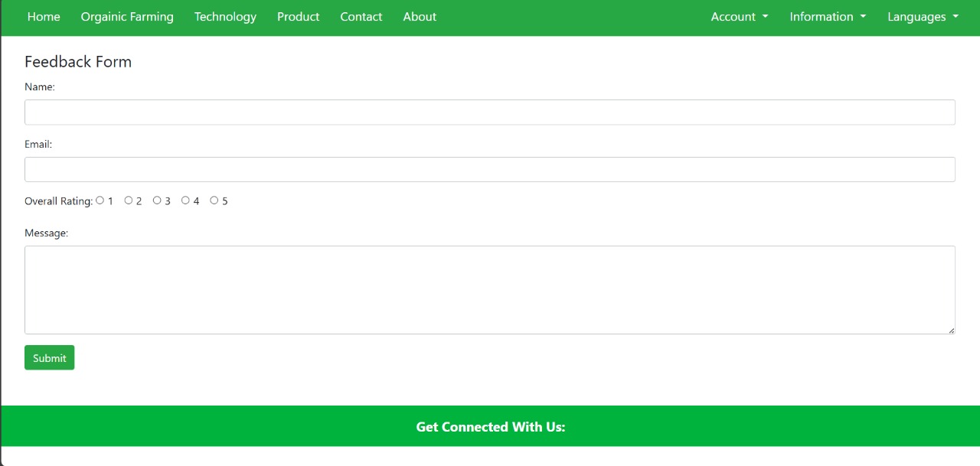Click into the Message text area

pyautogui.click(x=490, y=289)
